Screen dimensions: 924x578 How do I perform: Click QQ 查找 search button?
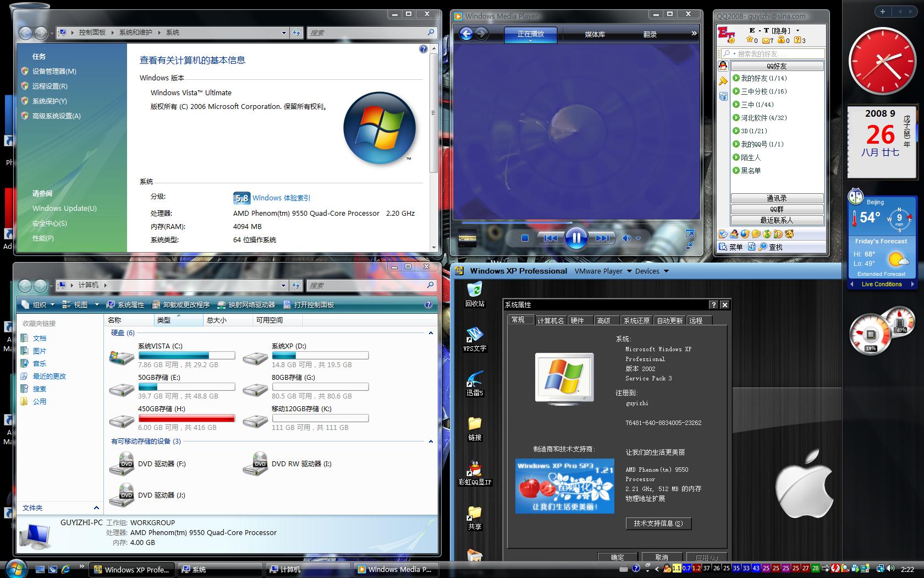[x=771, y=247]
